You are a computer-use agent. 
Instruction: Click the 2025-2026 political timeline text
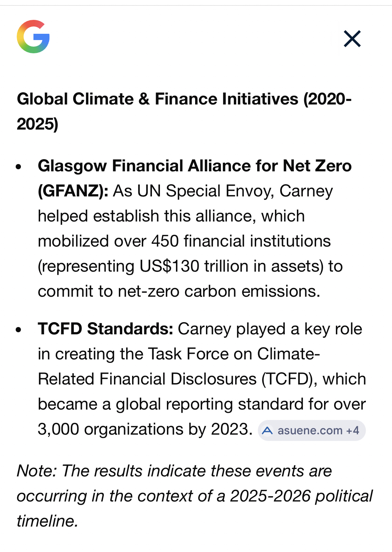coord(301,496)
